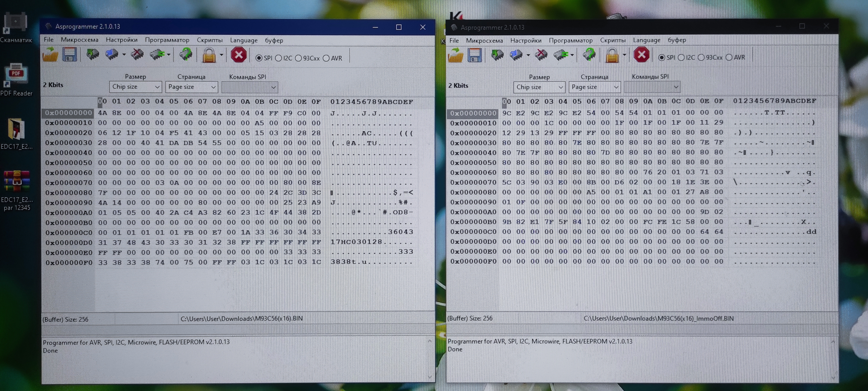Click the write chip icon in right window
868x391 pixels.
pyautogui.click(x=516, y=55)
